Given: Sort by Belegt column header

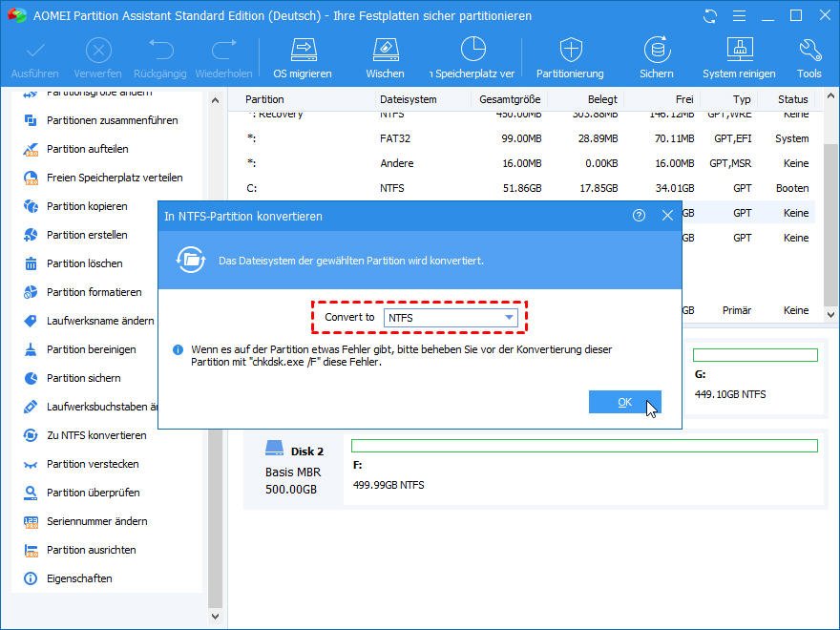Looking at the screenshot, I should (x=602, y=99).
